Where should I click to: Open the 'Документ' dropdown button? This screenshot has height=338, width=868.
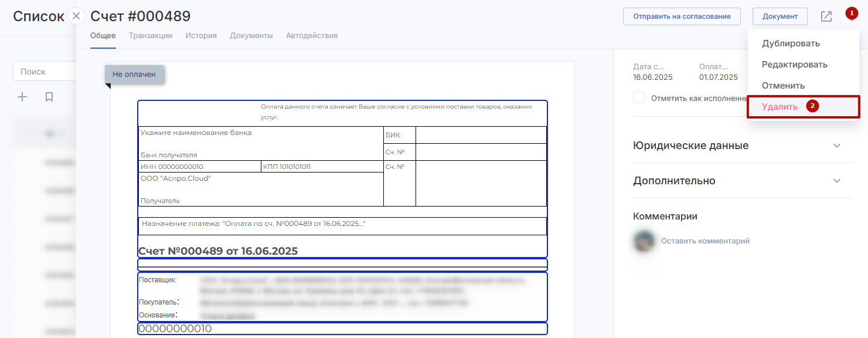click(x=780, y=16)
